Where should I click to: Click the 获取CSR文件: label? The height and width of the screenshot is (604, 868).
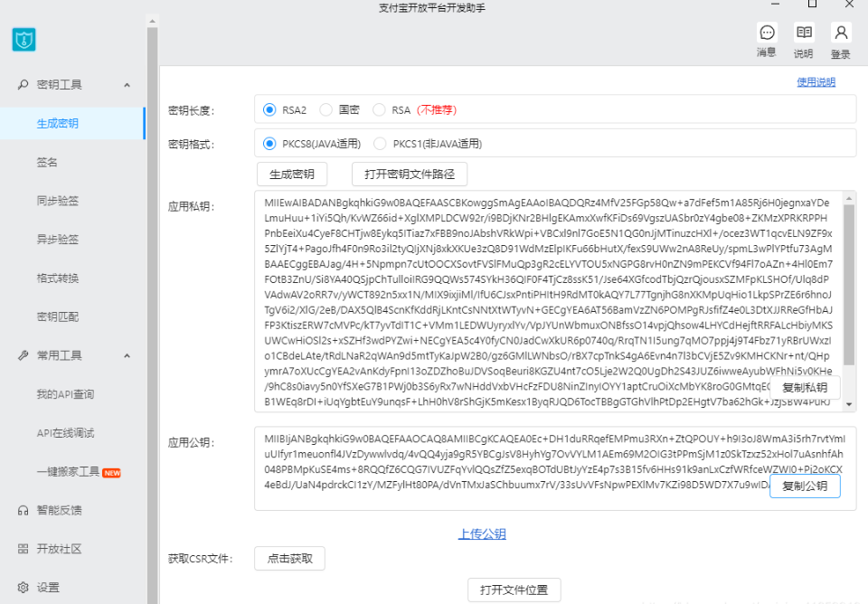[201, 559]
